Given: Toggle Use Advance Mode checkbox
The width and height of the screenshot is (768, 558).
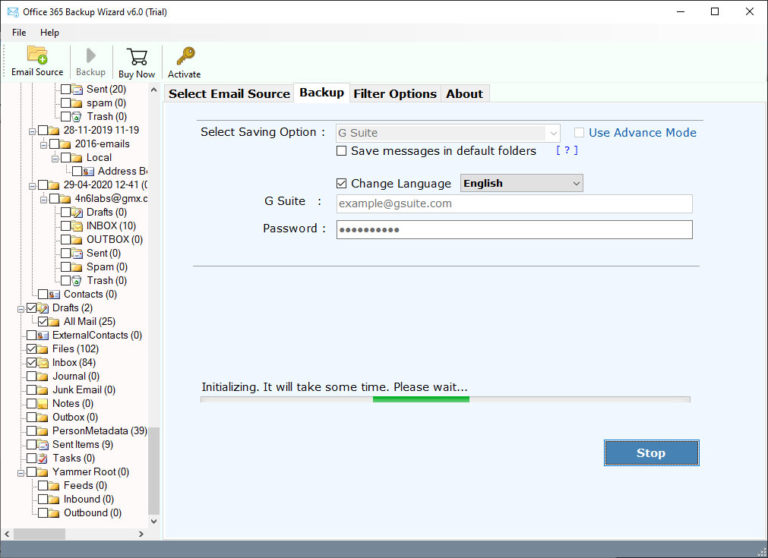Looking at the screenshot, I should click(579, 132).
